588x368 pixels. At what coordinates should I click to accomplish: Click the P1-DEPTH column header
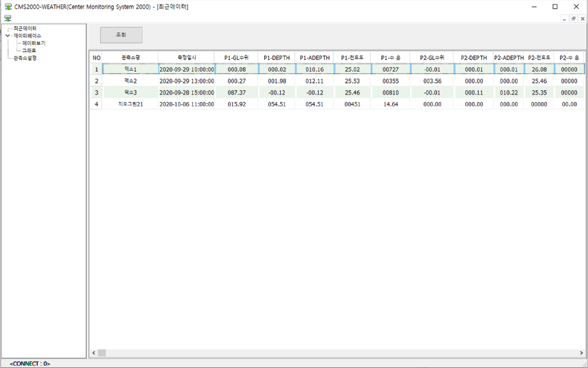pyautogui.click(x=276, y=58)
